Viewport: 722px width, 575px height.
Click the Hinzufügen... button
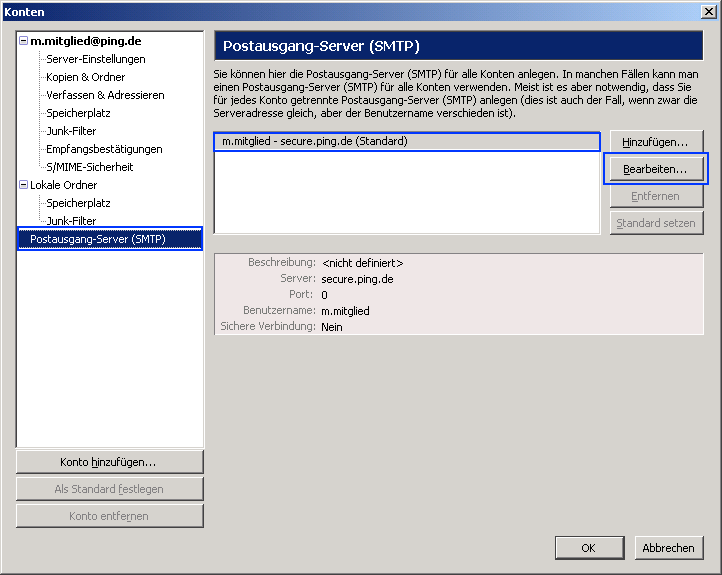tap(656, 142)
